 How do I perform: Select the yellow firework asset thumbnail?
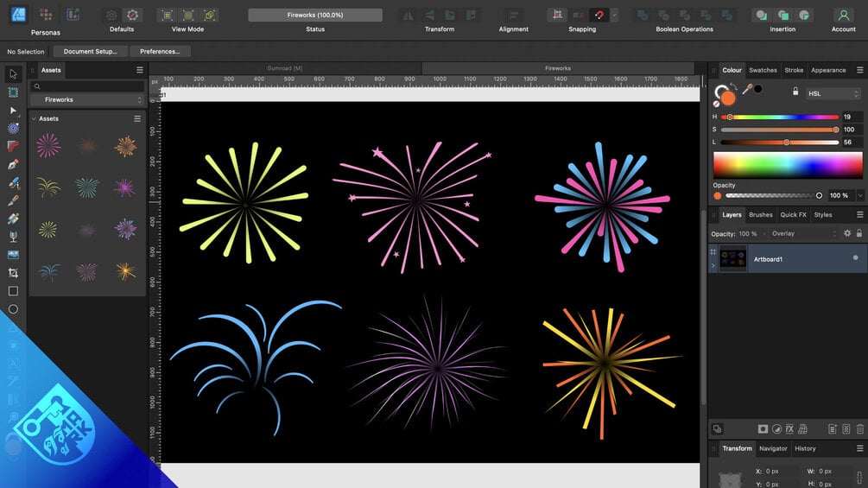pyautogui.click(x=48, y=230)
